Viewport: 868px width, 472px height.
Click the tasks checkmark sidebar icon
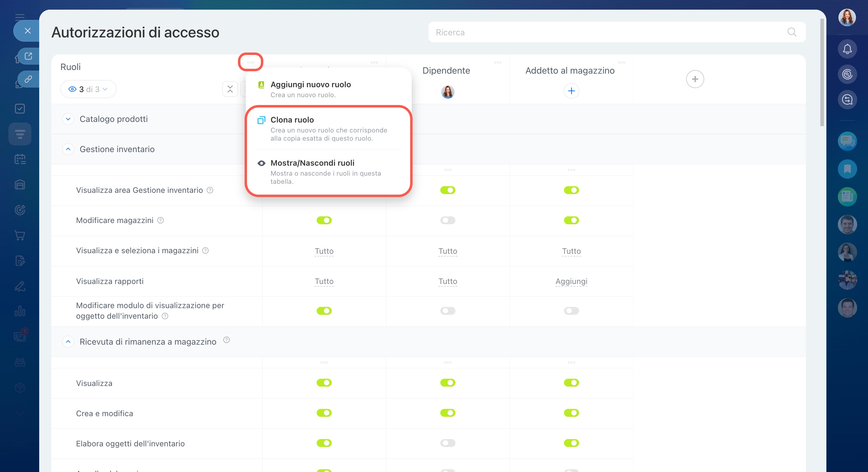20,109
